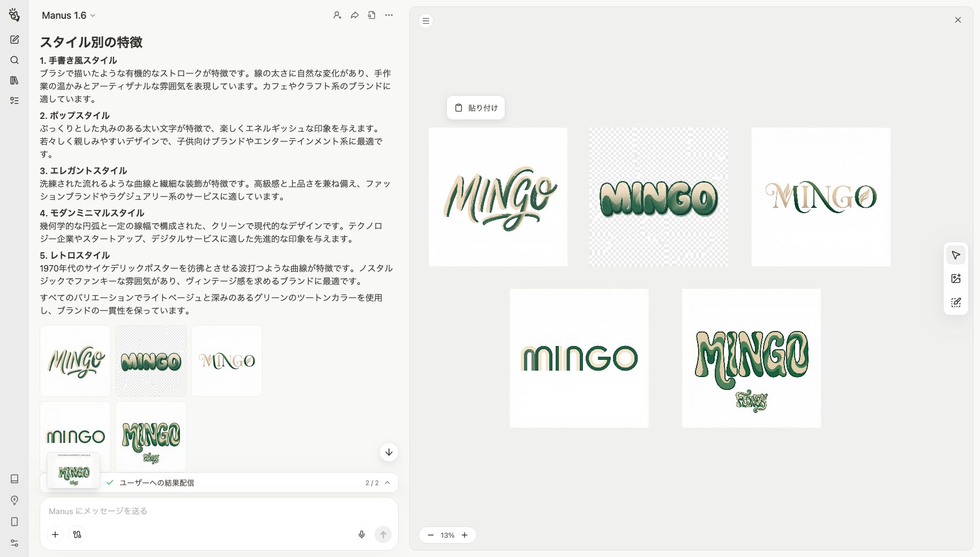
Task: Click the 貼り付け paste button
Action: tap(475, 108)
